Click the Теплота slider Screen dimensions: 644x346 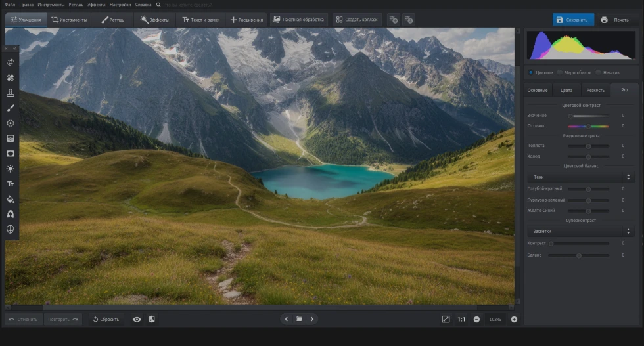[589, 146]
